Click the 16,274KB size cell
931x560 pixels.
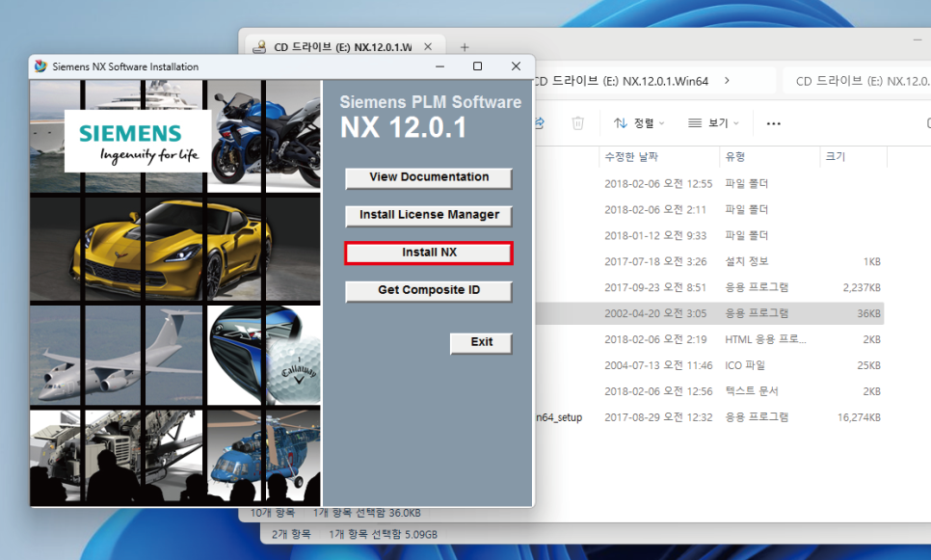pyautogui.click(x=859, y=417)
